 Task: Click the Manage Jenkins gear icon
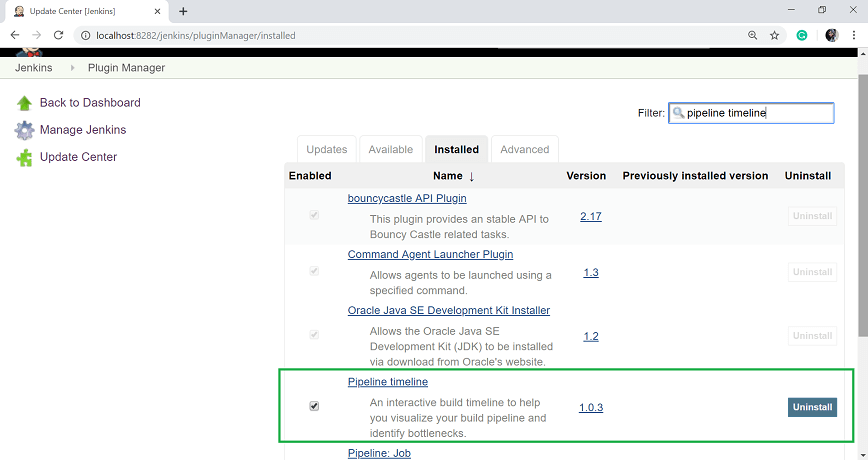pos(24,130)
